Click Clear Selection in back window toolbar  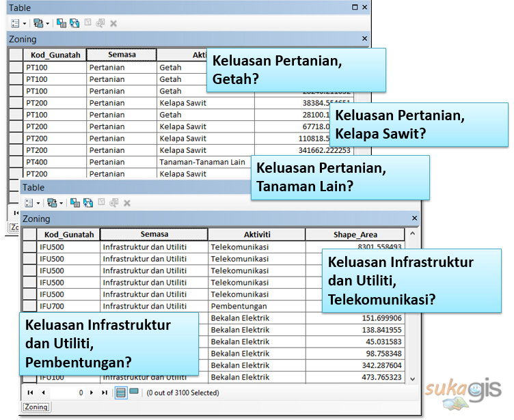tap(87, 23)
